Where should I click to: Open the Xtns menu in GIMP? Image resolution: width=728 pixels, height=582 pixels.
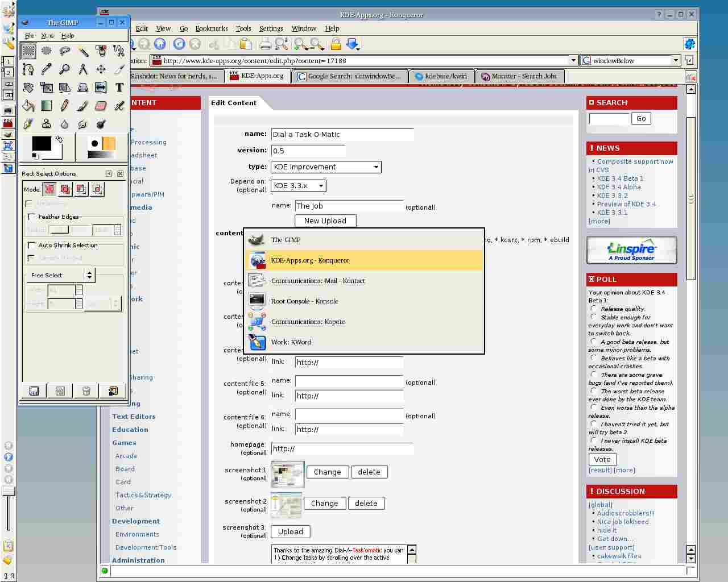click(x=47, y=35)
